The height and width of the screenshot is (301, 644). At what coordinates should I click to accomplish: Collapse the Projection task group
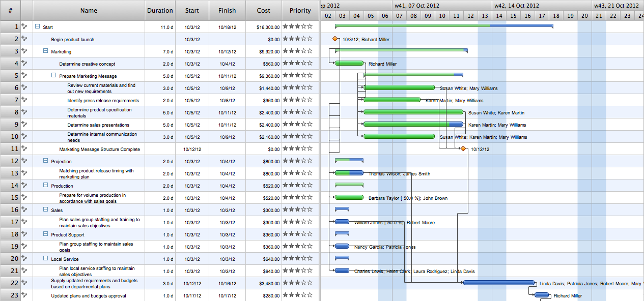coord(46,161)
